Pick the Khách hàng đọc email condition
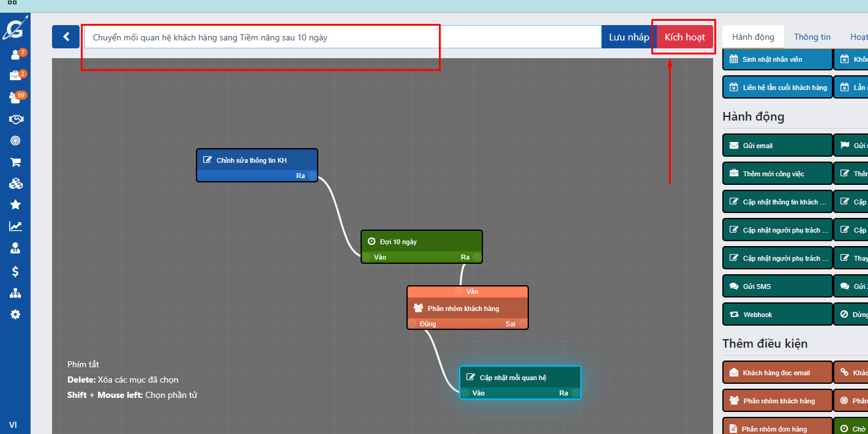Viewport: 868px width, 434px height. click(x=777, y=373)
